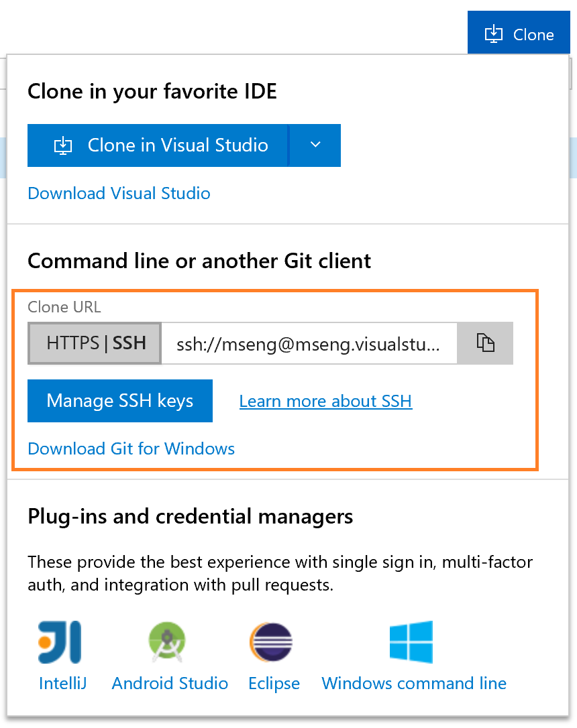Click Clone in Visual Studio button
This screenshot has width=577, height=728.
click(x=158, y=145)
